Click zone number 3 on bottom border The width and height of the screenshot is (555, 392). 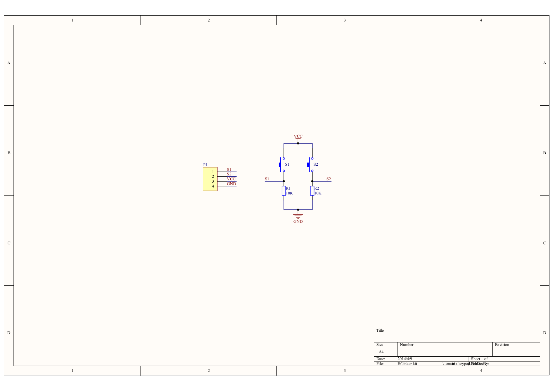pyautogui.click(x=345, y=371)
